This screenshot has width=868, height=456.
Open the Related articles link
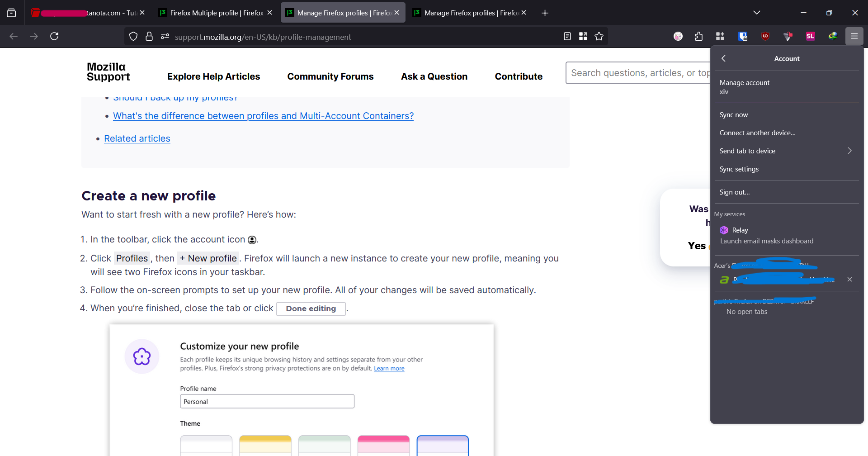[137, 138]
